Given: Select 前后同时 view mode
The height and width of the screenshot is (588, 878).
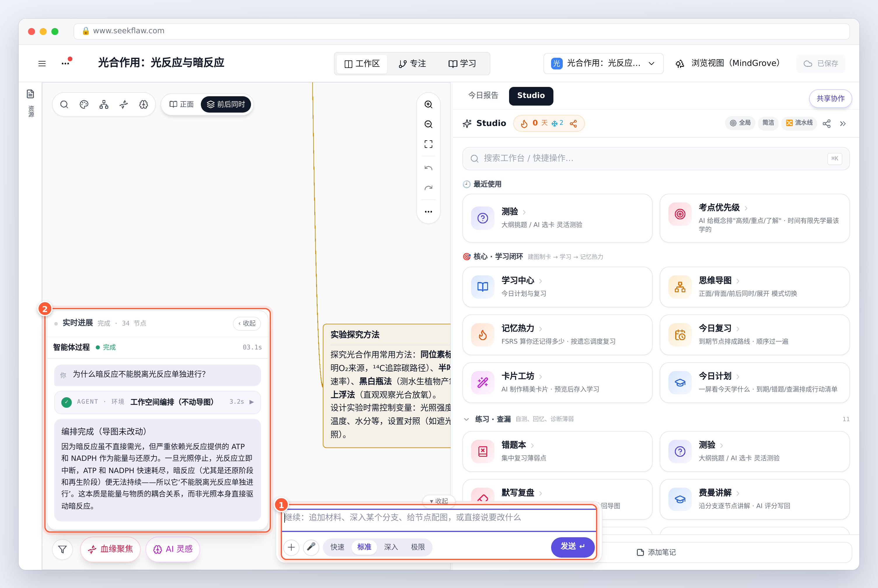Looking at the screenshot, I should click(x=226, y=104).
